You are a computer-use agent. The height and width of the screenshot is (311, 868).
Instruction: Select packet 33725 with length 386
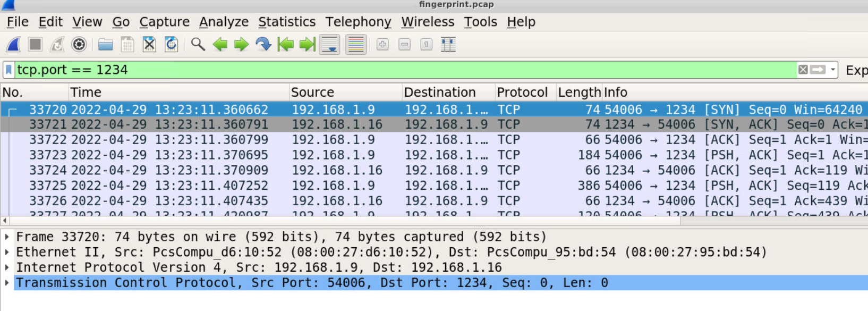(434, 186)
